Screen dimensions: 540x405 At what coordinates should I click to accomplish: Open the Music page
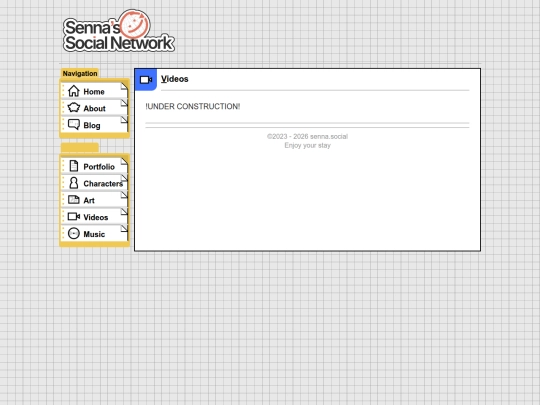[94, 234]
